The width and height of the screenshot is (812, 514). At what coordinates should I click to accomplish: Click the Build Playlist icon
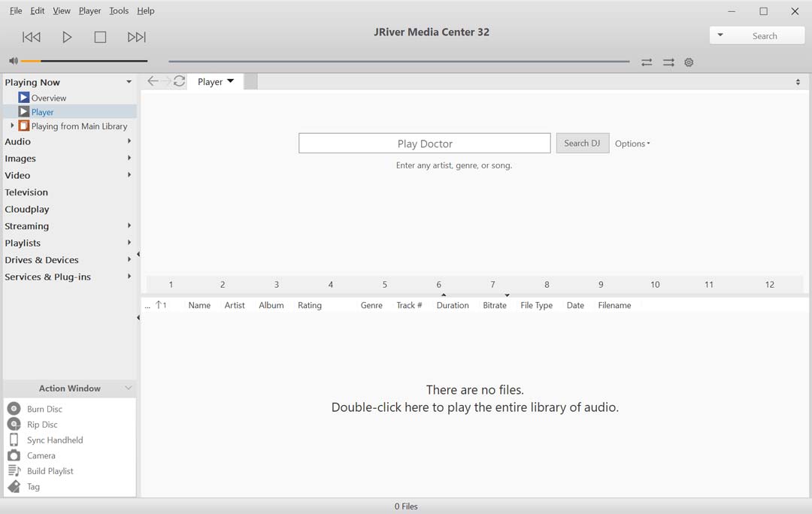[x=14, y=470]
